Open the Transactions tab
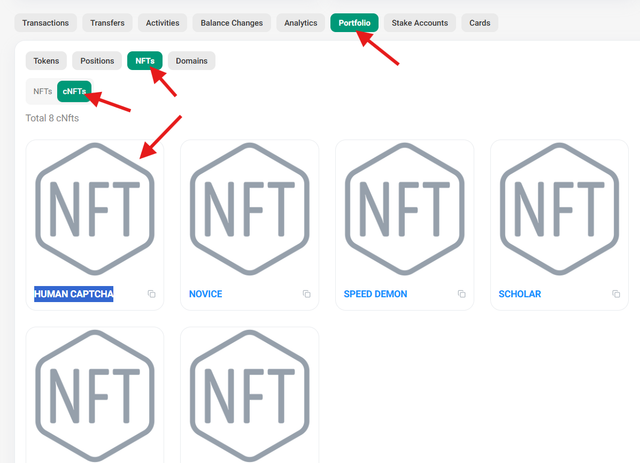640x463 pixels. coord(45,23)
